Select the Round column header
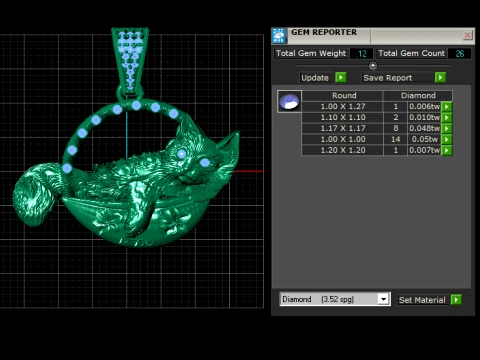Screen dimensions: 480x360 coord(343,96)
